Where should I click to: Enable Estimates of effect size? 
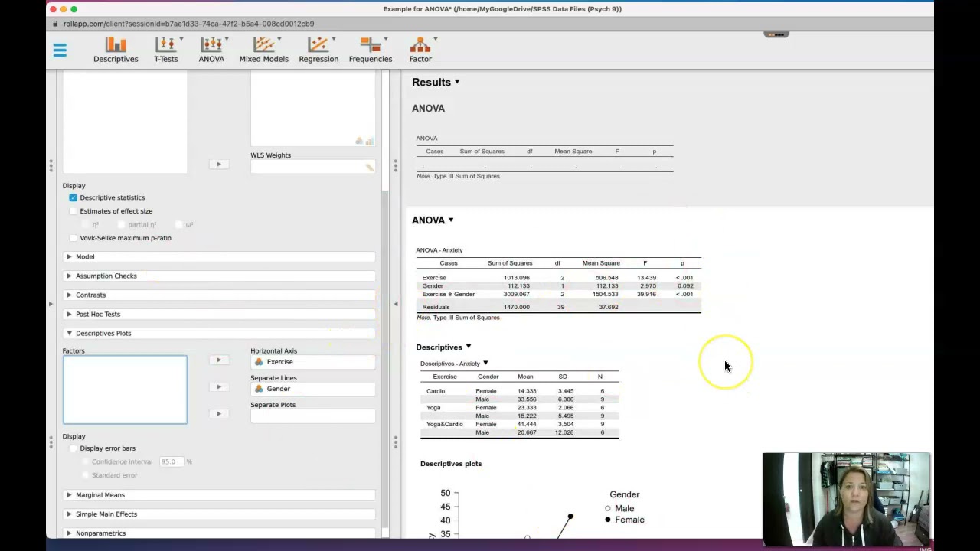coord(73,211)
